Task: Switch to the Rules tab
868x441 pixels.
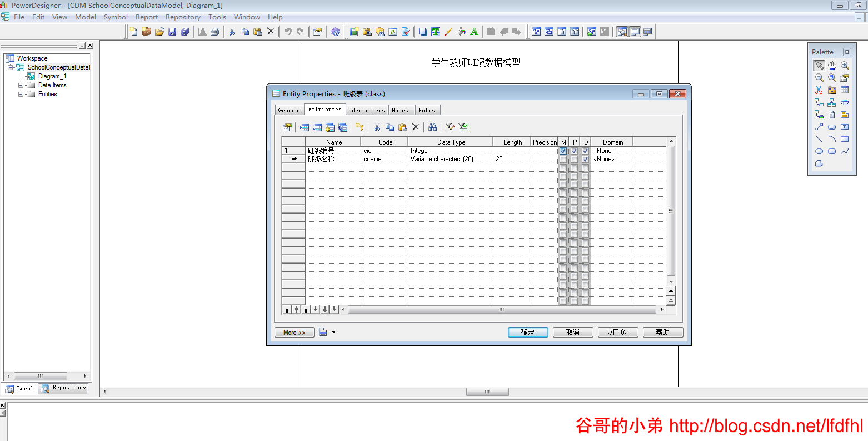Action: point(427,110)
